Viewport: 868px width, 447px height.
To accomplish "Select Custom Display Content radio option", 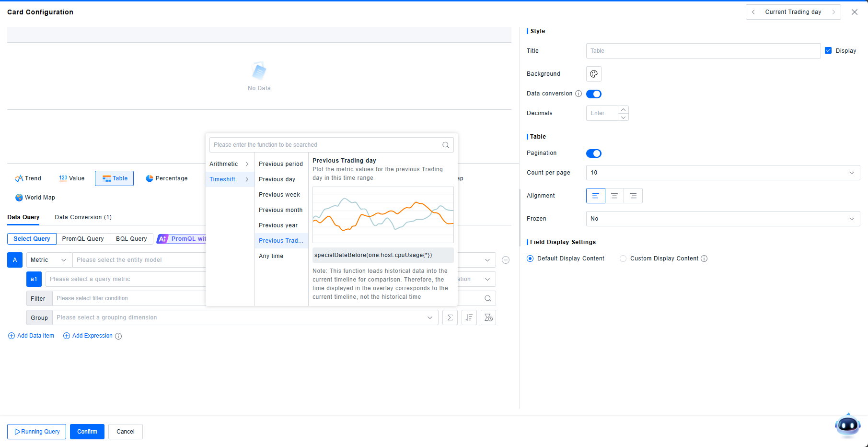I will pyautogui.click(x=623, y=259).
